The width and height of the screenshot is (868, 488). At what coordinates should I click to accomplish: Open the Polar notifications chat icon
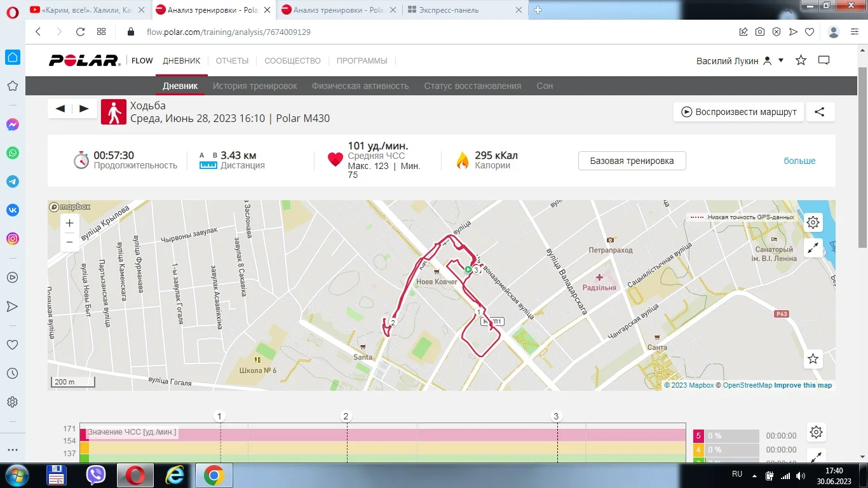tap(824, 60)
